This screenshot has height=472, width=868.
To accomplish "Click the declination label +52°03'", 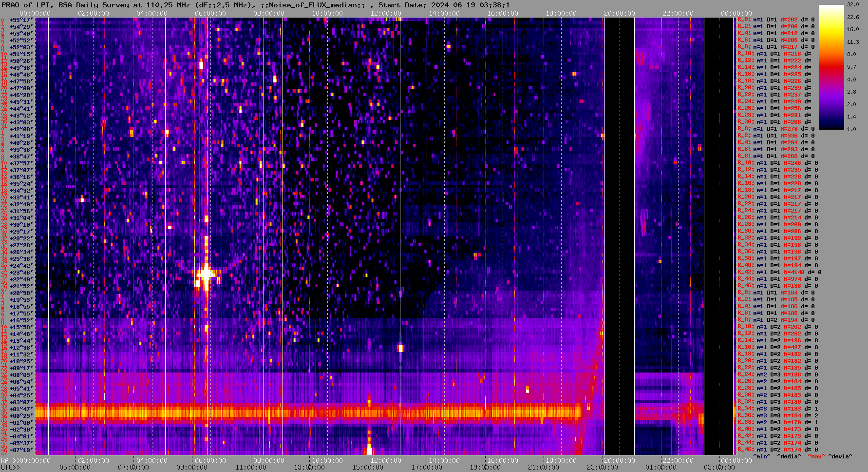I will click(x=21, y=47).
